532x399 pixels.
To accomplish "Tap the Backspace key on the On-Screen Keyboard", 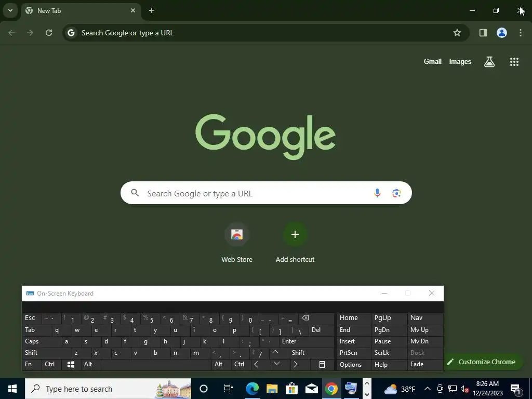I will click(x=316, y=318).
